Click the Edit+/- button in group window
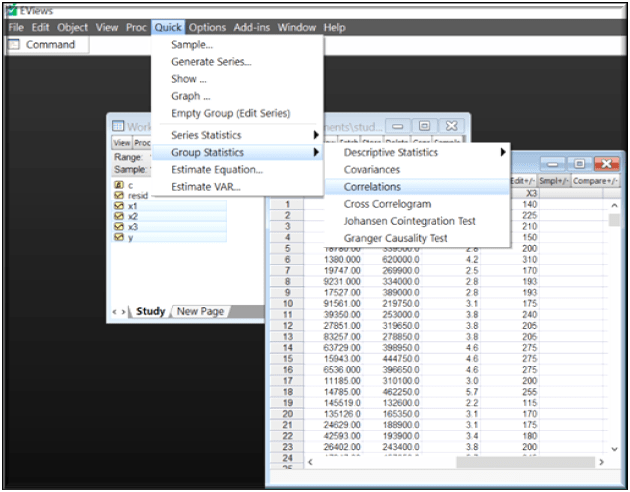The image size is (630, 492). pos(523,181)
